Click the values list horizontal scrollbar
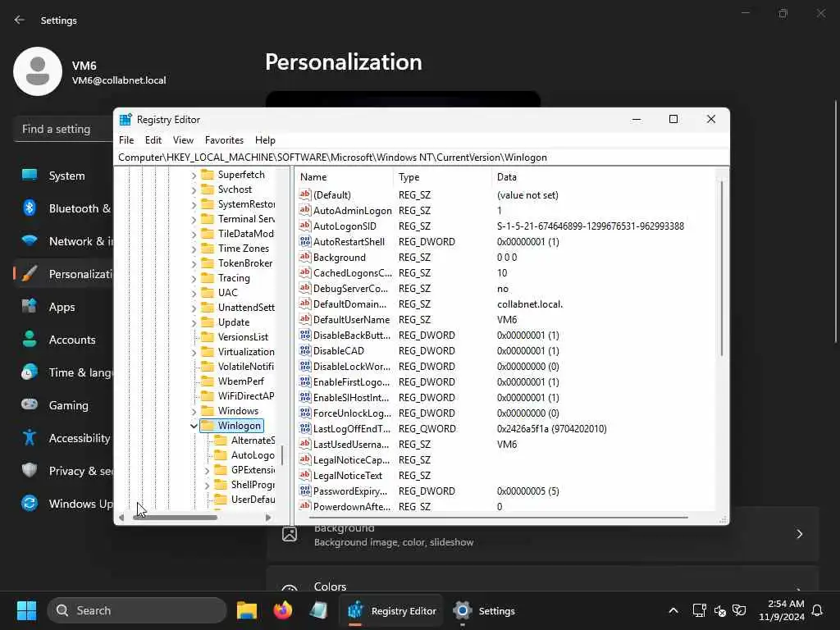The height and width of the screenshot is (630, 840). pyautogui.click(x=499, y=518)
